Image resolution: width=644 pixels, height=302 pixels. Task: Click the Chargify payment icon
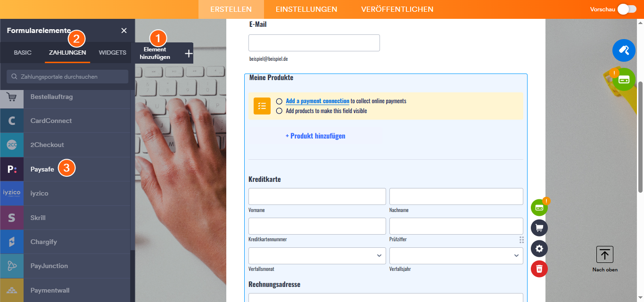tap(12, 242)
